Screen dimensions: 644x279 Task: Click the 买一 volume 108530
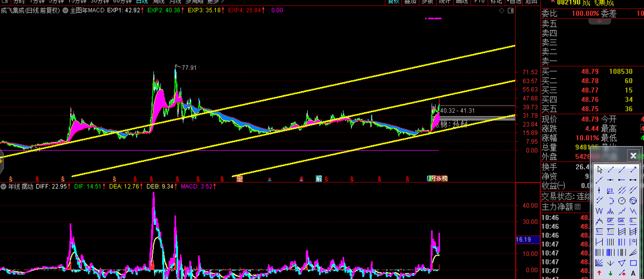(621, 72)
